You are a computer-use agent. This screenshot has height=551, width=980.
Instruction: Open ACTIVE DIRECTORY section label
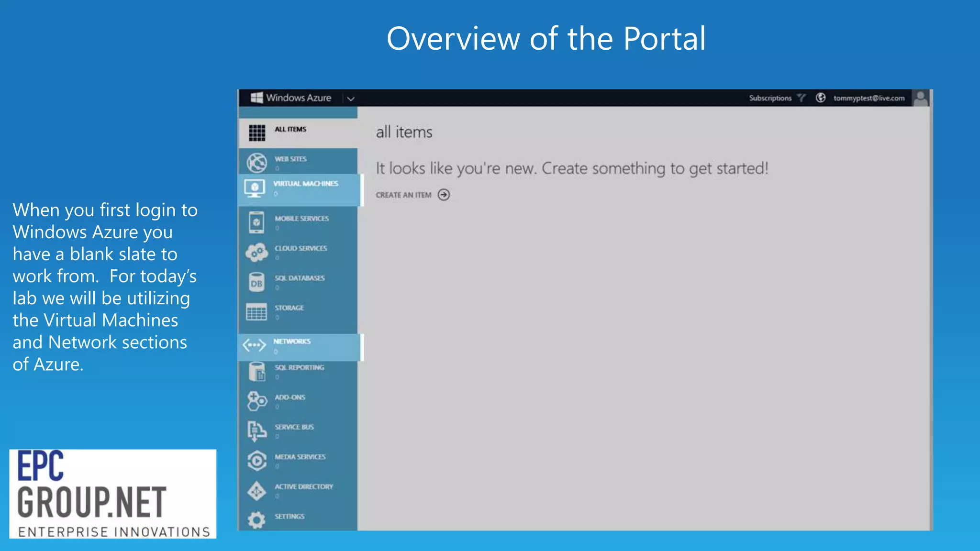point(304,486)
